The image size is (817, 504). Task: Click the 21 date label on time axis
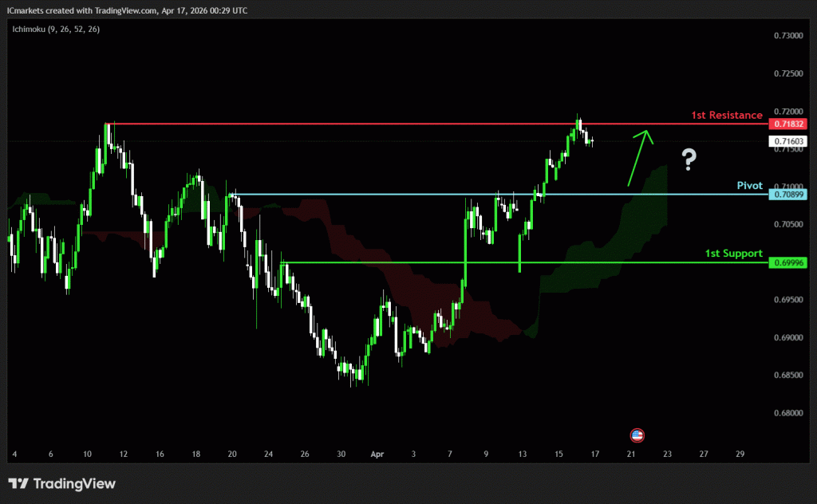click(x=630, y=453)
